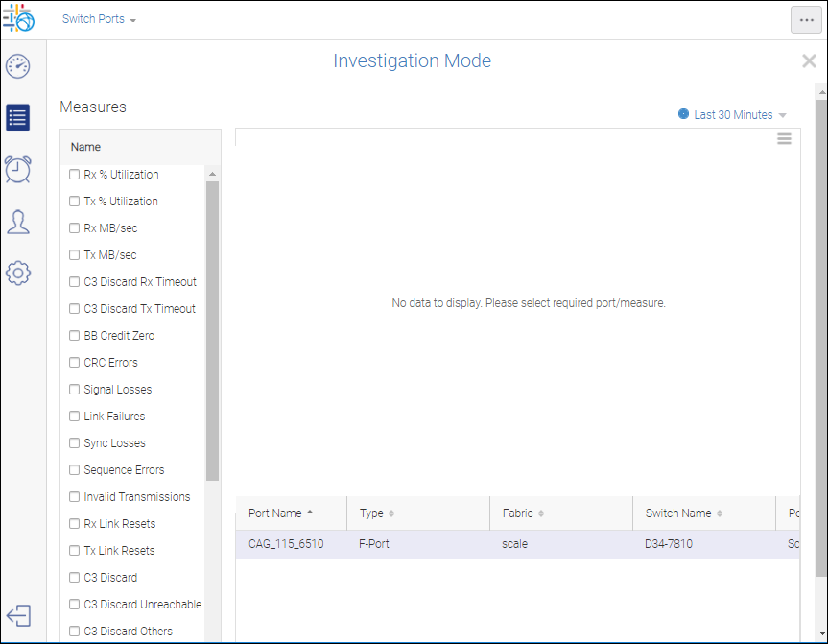Open the Last 30 Minutes dropdown

click(x=740, y=114)
